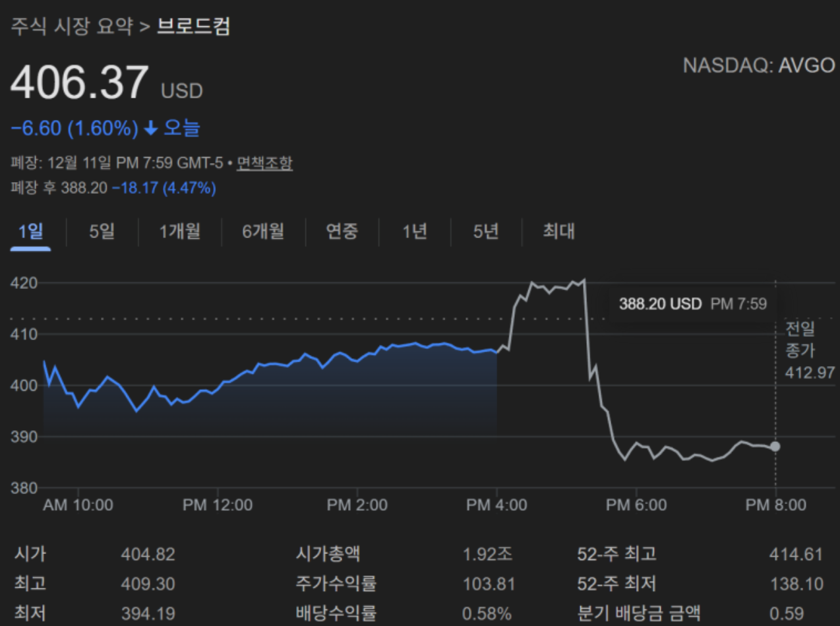Select the 연중 tab
This screenshot has width=840, height=626.
[x=342, y=232]
